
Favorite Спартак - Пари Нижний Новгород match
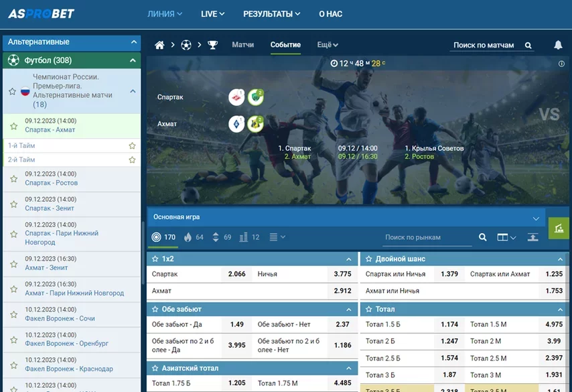[14, 235]
